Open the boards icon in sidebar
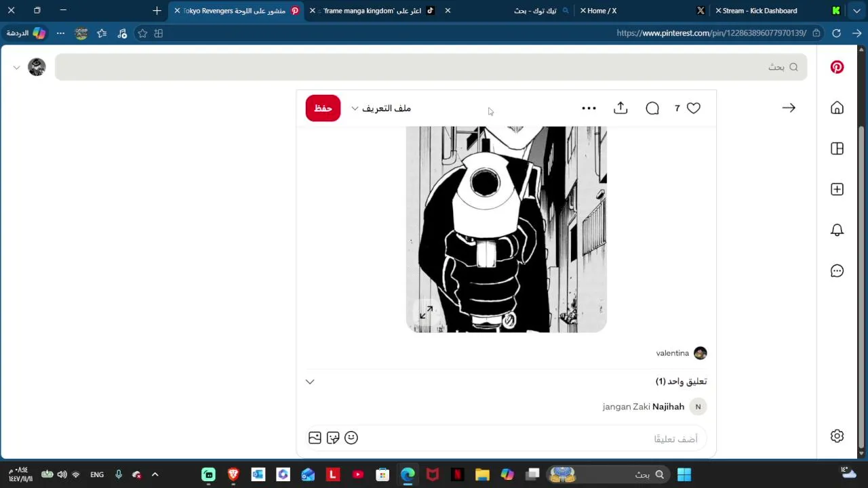Screen dimensions: 868x488 837,148
